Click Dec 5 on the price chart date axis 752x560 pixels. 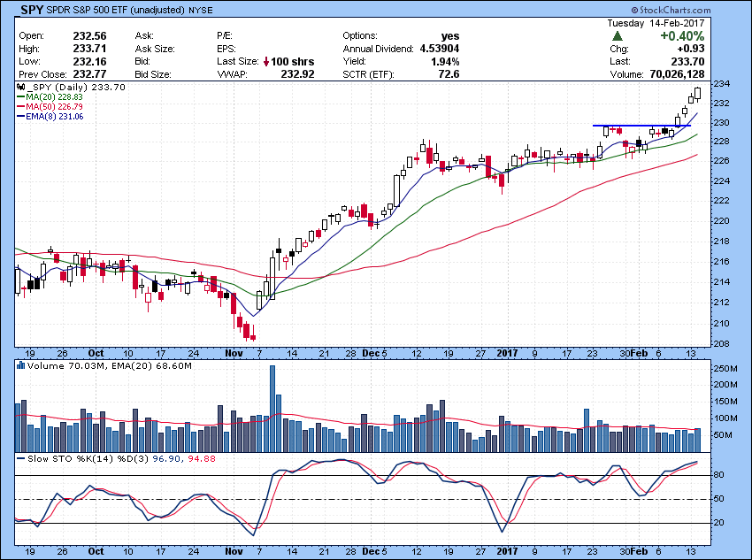point(374,353)
